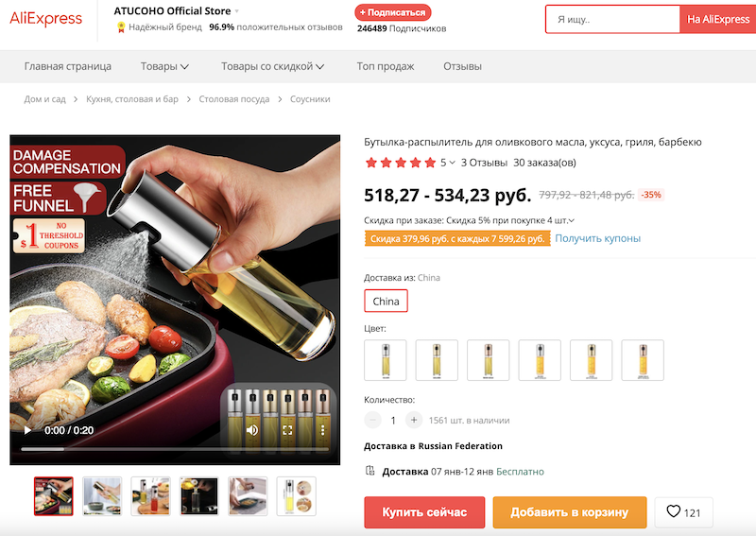The width and height of the screenshot is (756, 536).
Task: Open the video more options menu
Action: tap(322, 430)
